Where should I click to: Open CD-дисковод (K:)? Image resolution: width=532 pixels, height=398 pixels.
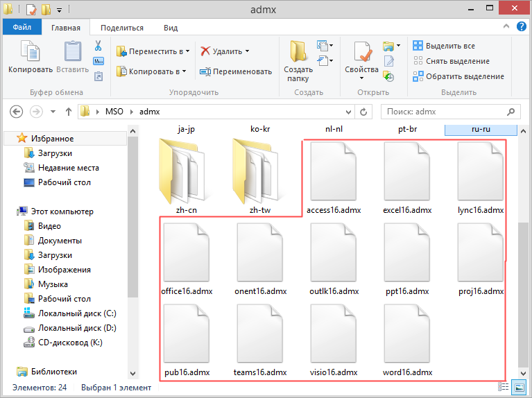(70, 343)
